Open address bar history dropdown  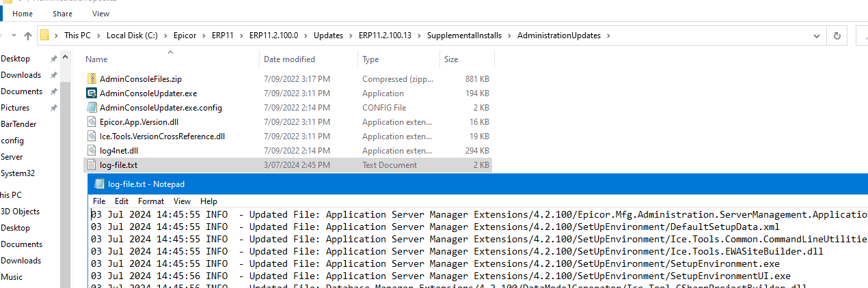817,35
